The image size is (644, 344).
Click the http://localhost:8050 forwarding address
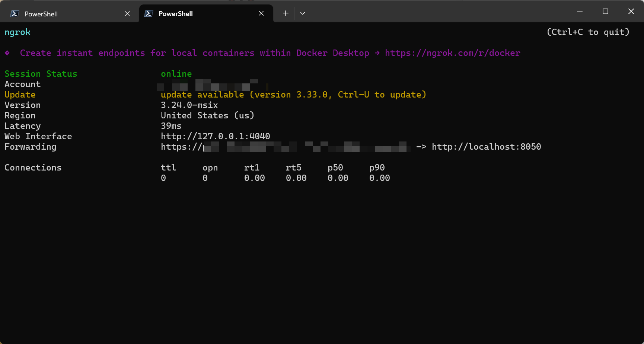click(486, 147)
